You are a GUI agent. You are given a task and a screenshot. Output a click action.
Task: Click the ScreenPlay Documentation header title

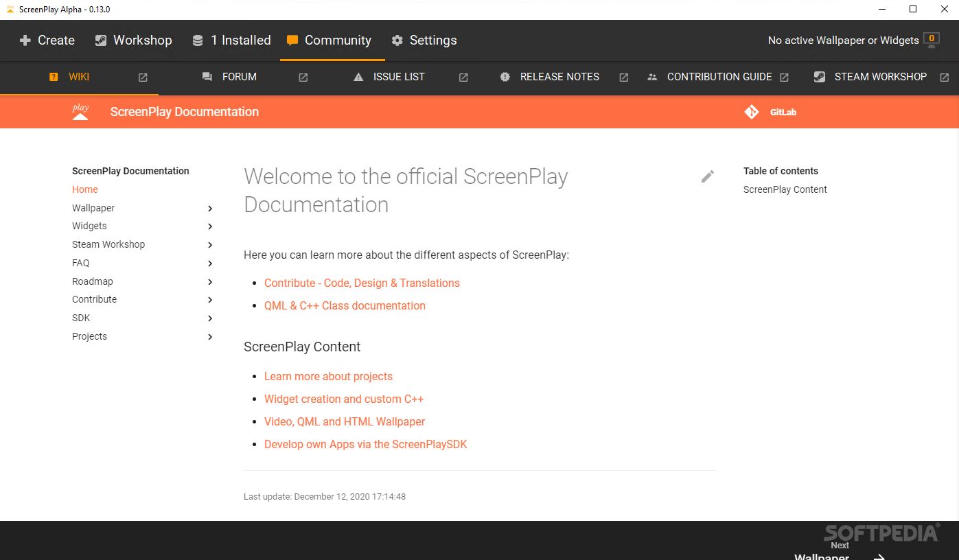185,112
